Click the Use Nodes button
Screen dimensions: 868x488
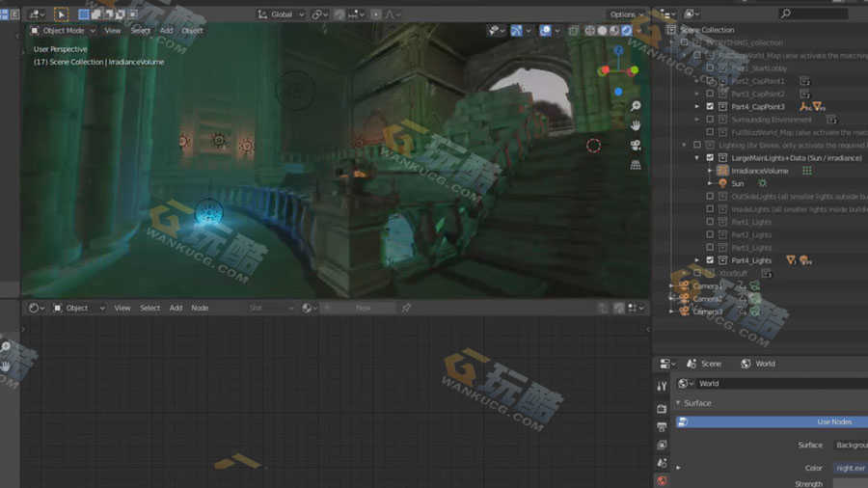(x=773, y=421)
